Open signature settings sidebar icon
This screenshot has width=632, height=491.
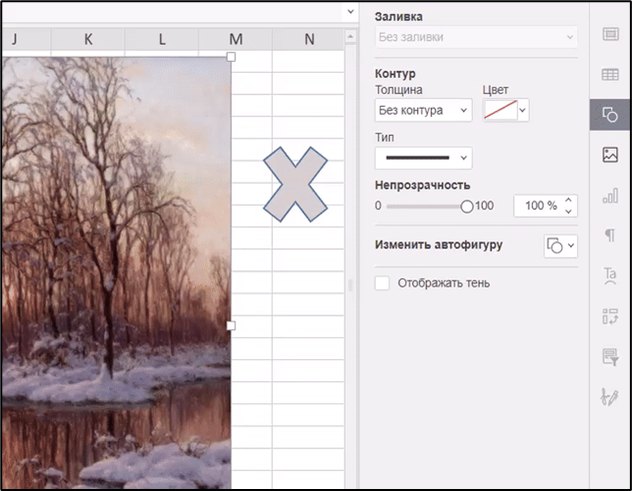click(x=609, y=397)
